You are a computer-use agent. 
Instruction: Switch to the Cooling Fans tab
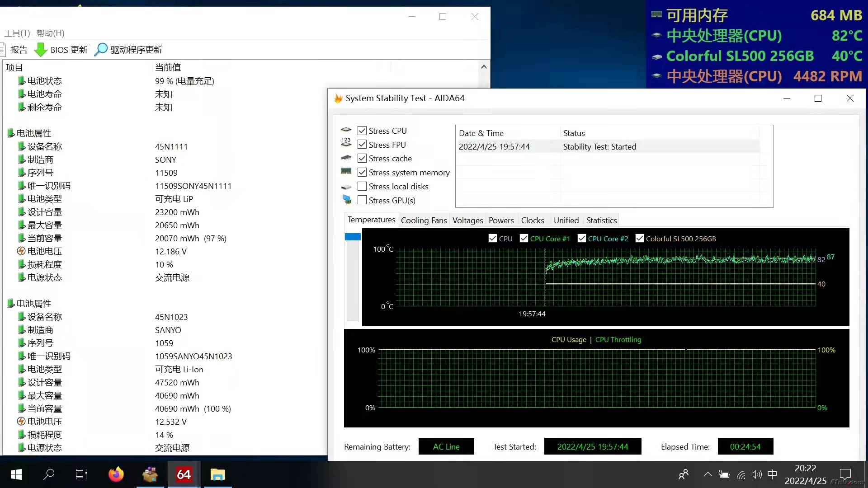click(424, 221)
